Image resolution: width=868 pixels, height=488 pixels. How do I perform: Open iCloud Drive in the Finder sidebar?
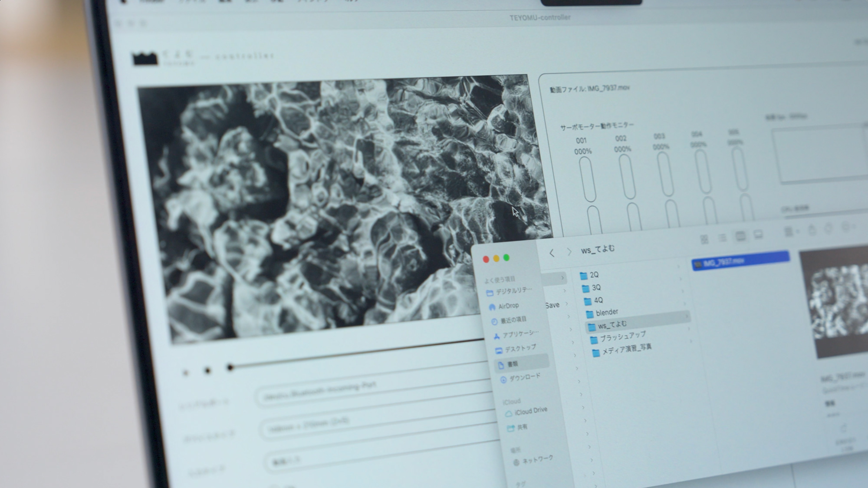coord(526,411)
